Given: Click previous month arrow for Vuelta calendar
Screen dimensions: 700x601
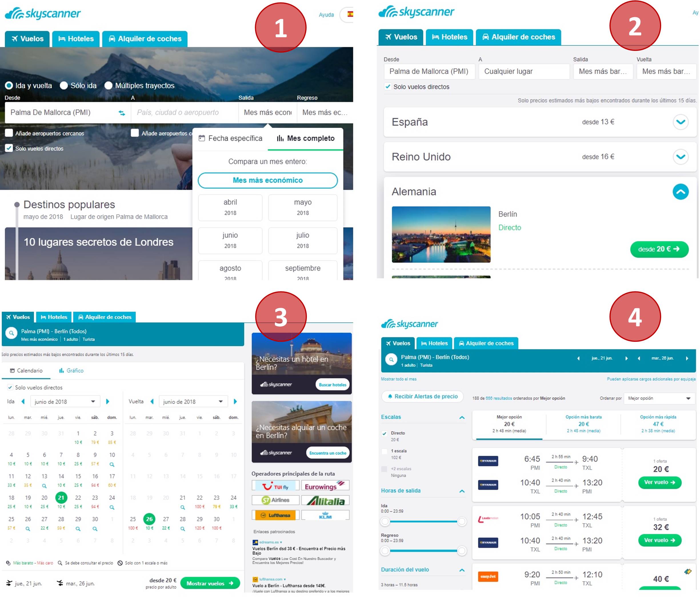Looking at the screenshot, I should pos(152,402).
